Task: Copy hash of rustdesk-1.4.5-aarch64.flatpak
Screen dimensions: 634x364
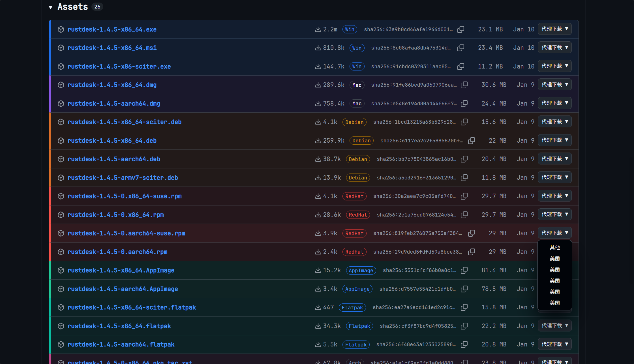Action: click(464, 344)
